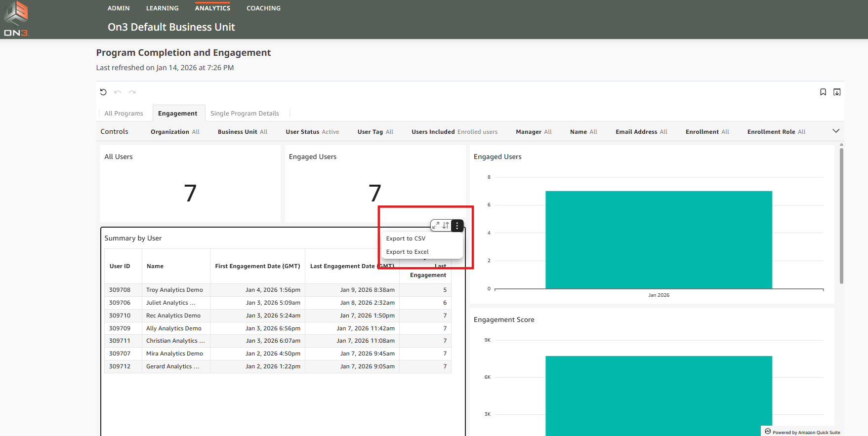Open the Enrollment Role filter dropdown

(776, 132)
